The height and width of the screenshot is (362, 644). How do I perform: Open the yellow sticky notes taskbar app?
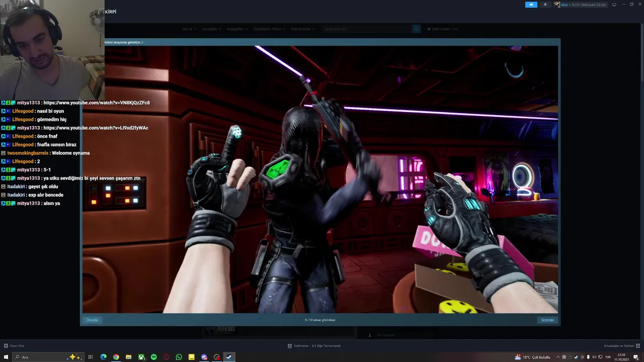coord(191,357)
